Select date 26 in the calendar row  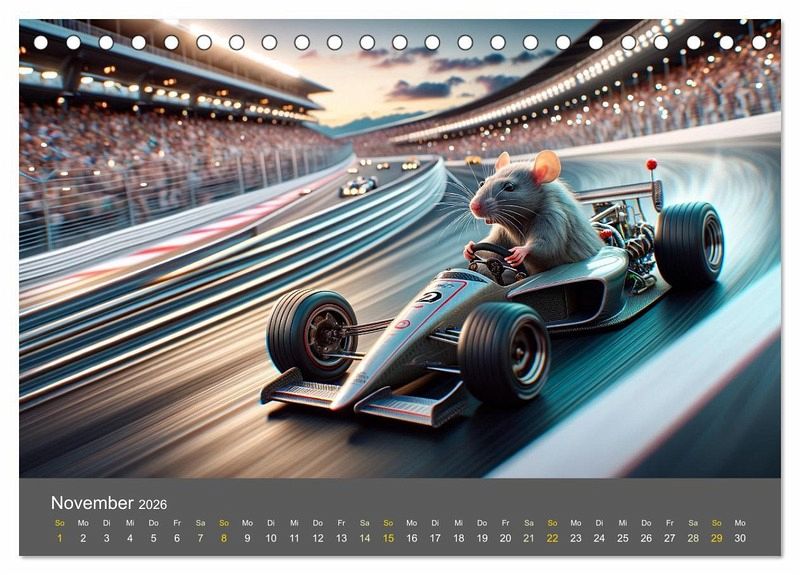(646, 538)
